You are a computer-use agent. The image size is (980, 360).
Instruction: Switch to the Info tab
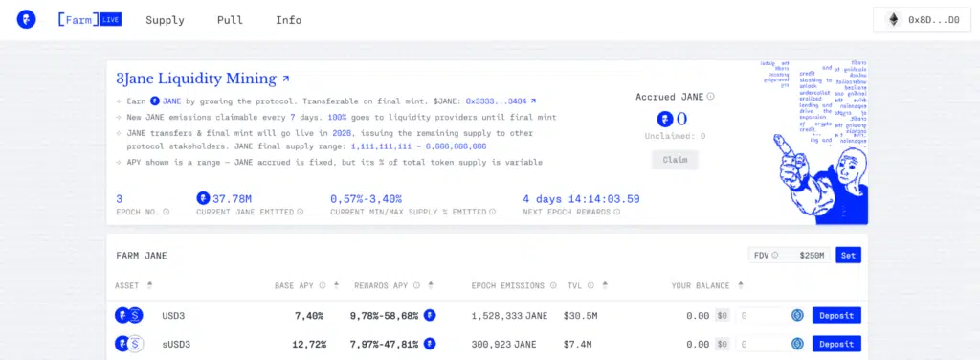click(289, 20)
